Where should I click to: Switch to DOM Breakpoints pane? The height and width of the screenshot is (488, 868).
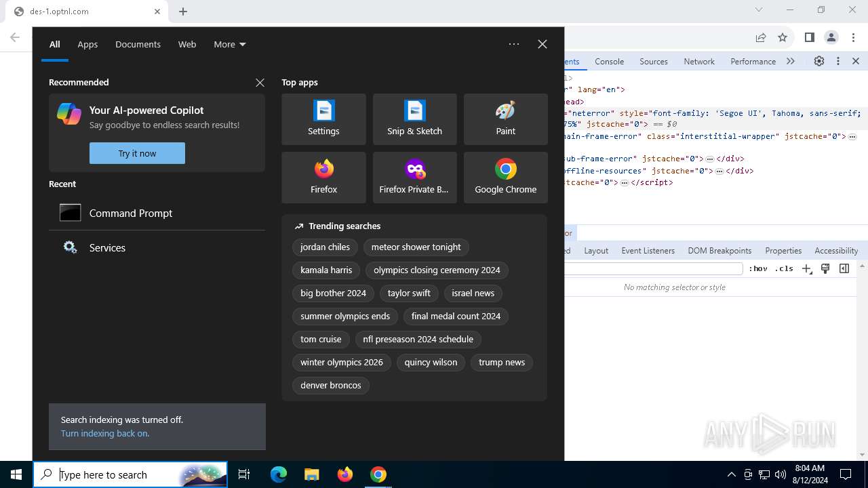point(719,251)
